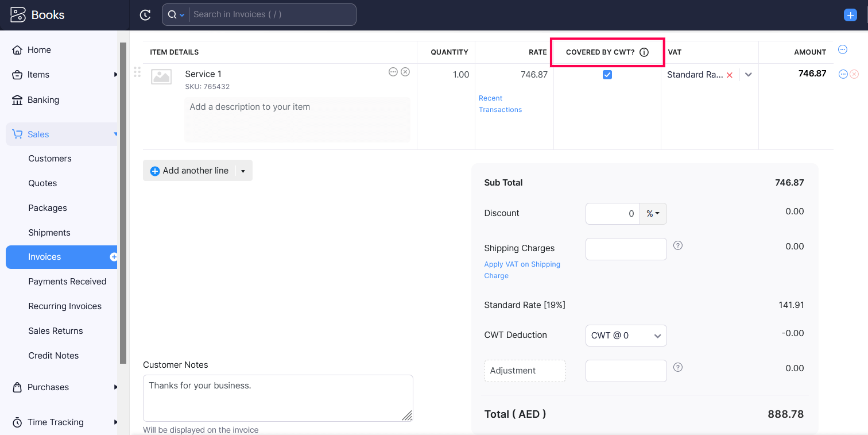Open the CWT Deduction dropdown
The width and height of the screenshot is (868, 435).
point(626,336)
